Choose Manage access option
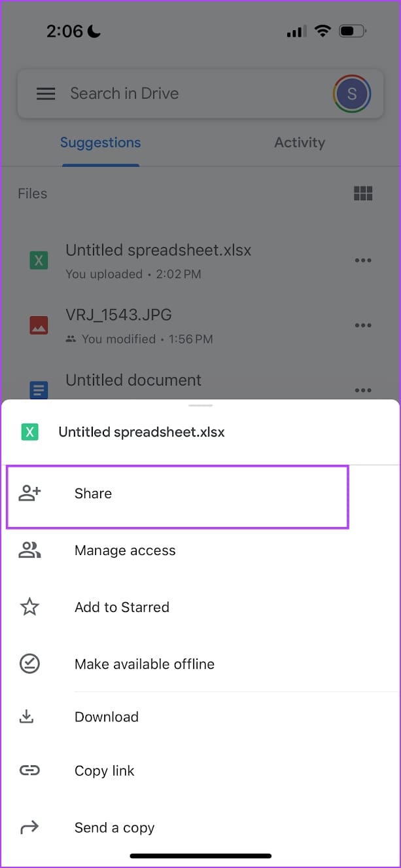 coord(125,551)
